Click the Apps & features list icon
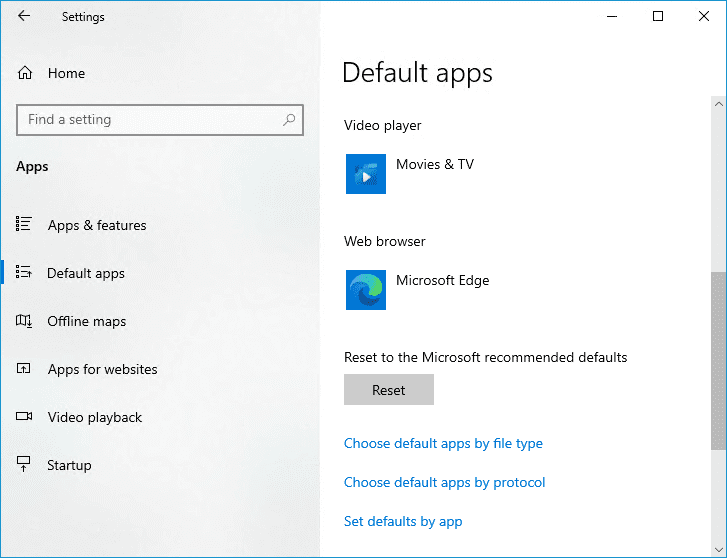This screenshot has width=727, height=558. point(24,224)
